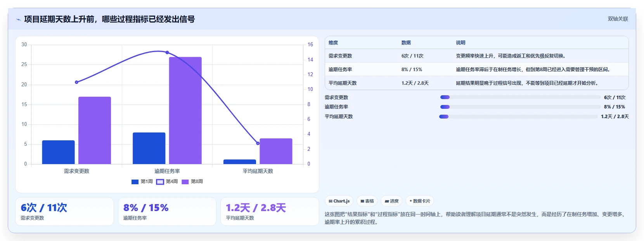Click description starting 延期结果明显晚于过程信号
The image size is (644, 241).
coord(527,83)
